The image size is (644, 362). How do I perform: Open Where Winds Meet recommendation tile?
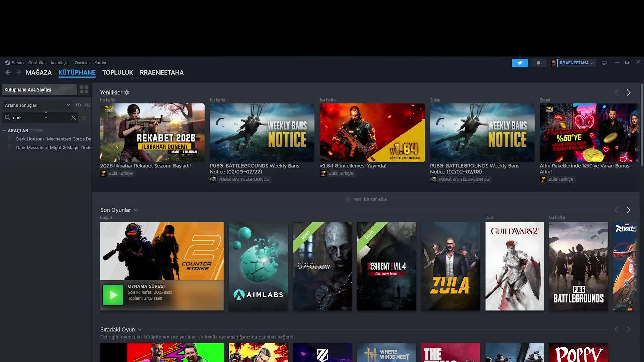pos(386,352)
